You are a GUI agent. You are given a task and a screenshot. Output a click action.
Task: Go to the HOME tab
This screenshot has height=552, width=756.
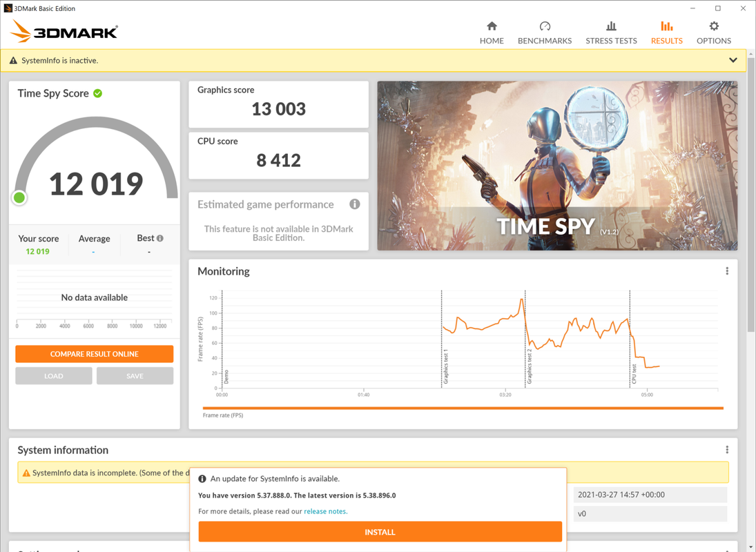(x=492, y=32)
